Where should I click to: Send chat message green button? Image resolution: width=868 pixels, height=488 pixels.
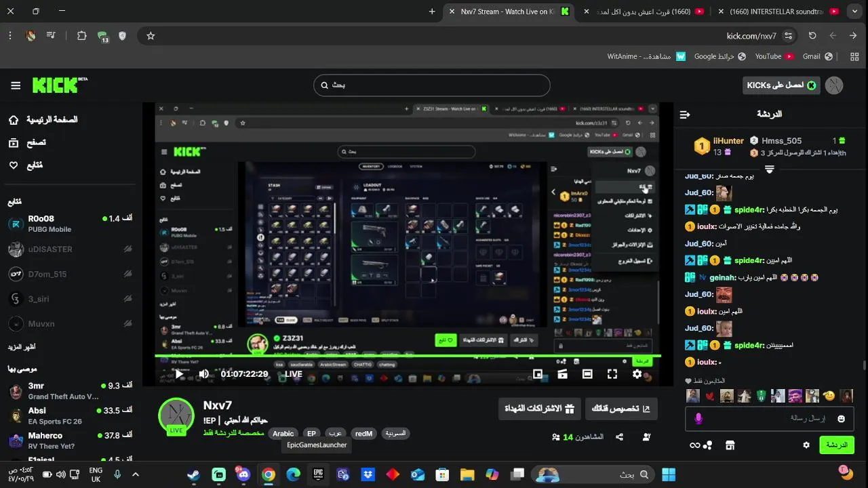837,445
